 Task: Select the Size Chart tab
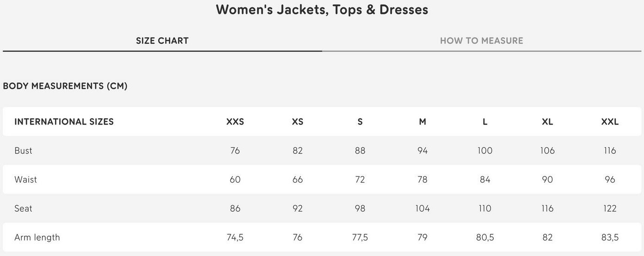point(162,41)
